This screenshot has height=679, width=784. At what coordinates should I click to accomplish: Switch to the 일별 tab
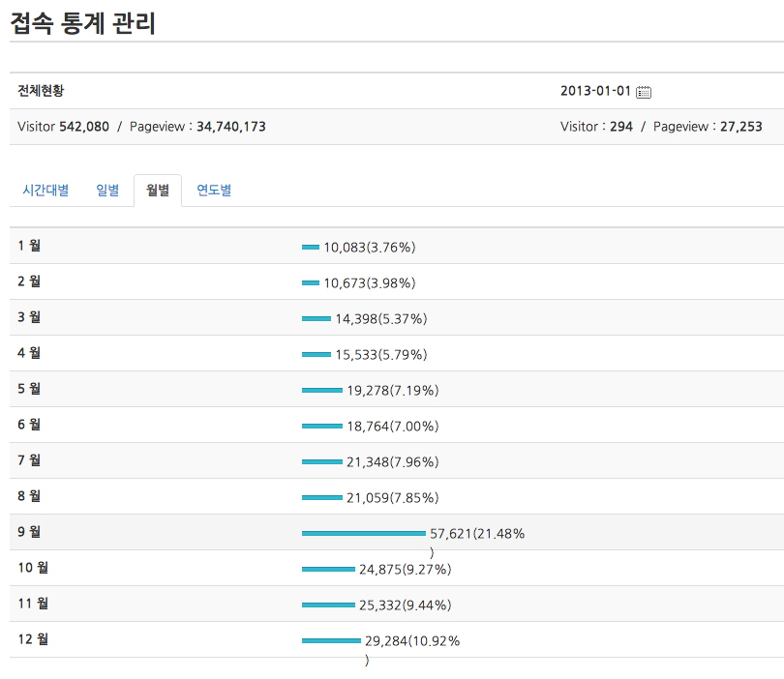[107, 191]
